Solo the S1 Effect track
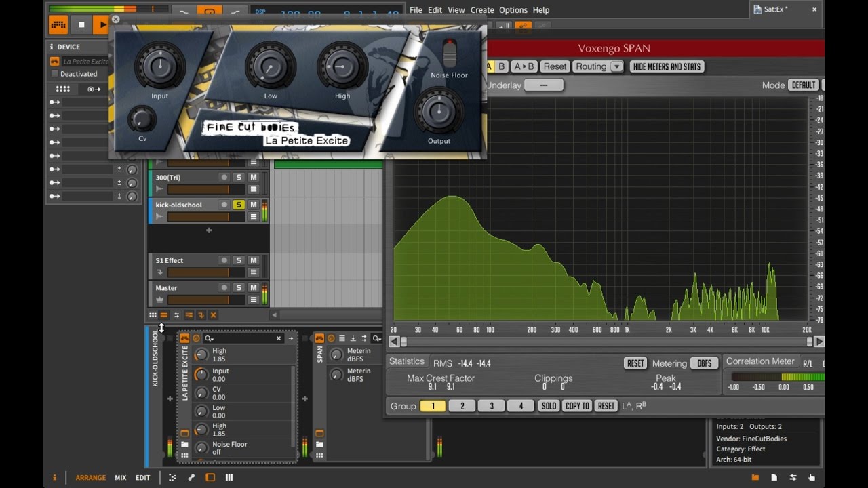This screenshot has width=868, height=488. tap(239, 260)
